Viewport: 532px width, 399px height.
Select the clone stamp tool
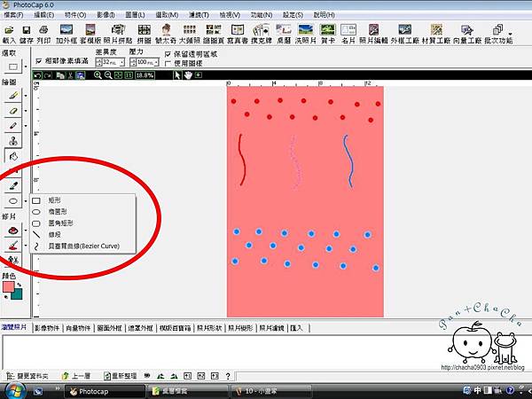click(13, 140)
